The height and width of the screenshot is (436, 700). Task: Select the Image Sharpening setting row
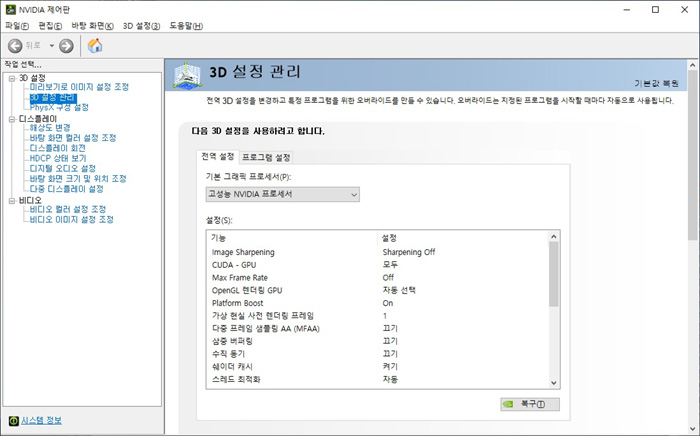pyautogui.click(x=378, y=252)
